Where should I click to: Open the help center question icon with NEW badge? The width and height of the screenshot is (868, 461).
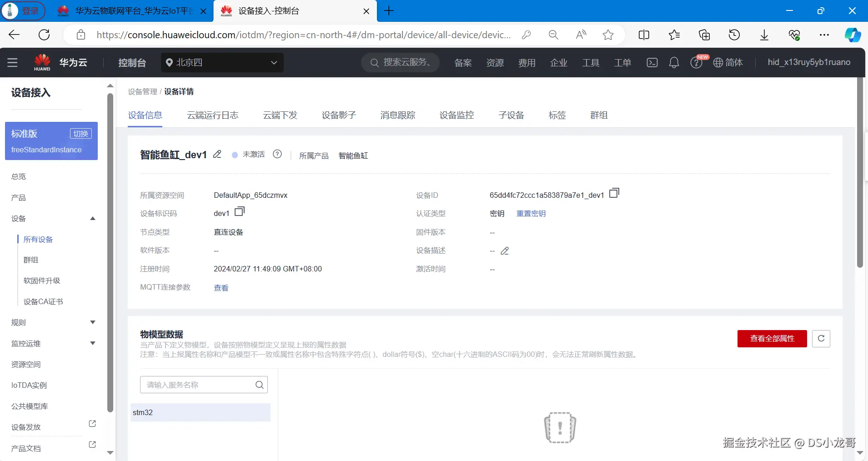[696, 63]
